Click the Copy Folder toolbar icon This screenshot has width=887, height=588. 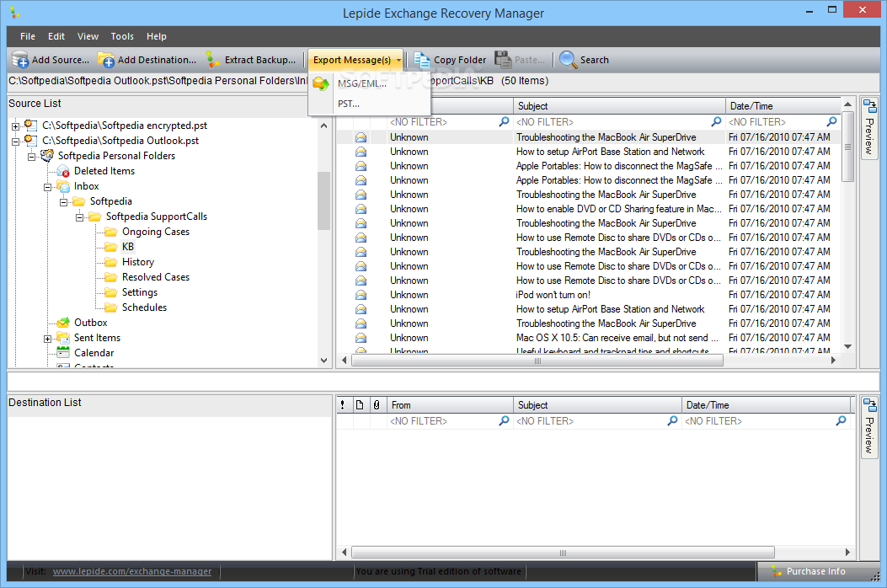[x=421, y=60]
